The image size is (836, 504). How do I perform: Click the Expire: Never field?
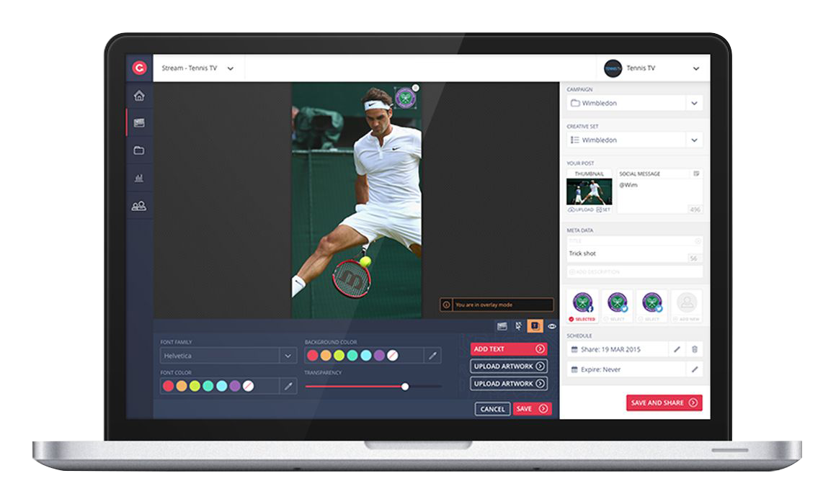click(x=626, y=369)
